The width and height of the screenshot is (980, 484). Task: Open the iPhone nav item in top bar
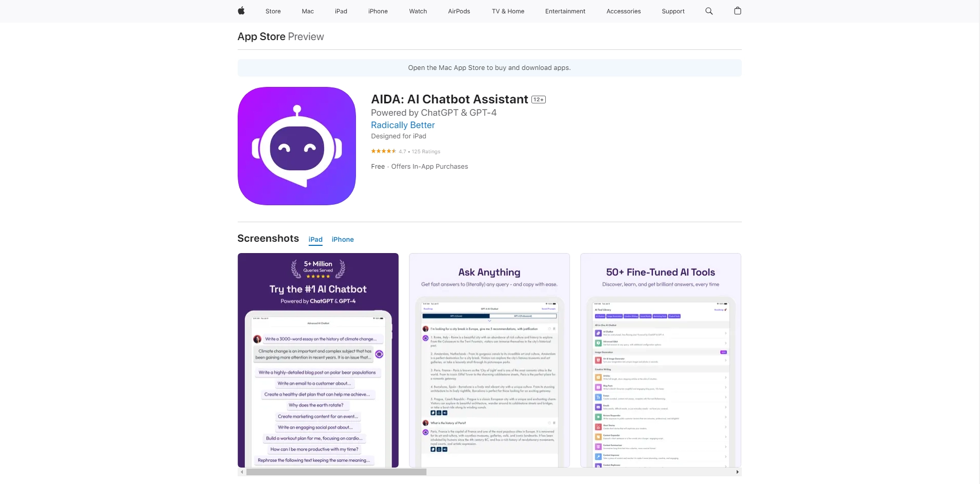(x=378, y=11)
